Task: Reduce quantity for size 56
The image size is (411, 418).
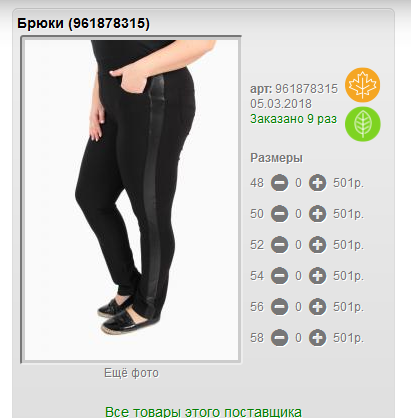Action: click(279, 307)
